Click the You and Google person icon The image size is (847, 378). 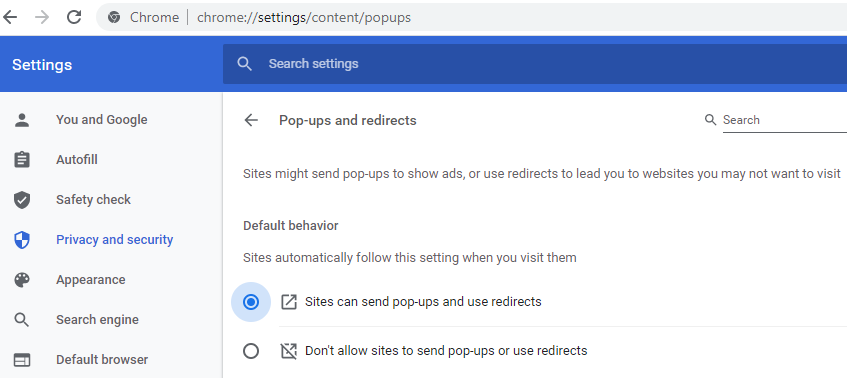click(22, 120)
